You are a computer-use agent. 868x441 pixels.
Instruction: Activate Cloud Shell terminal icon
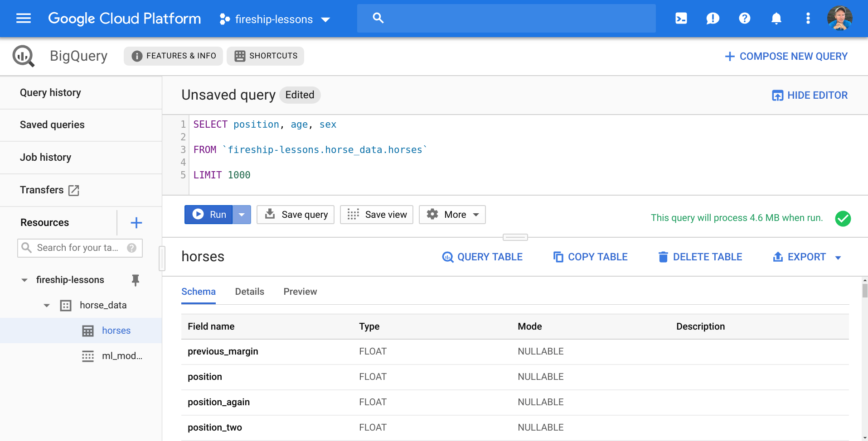click(x=681, y=19)
